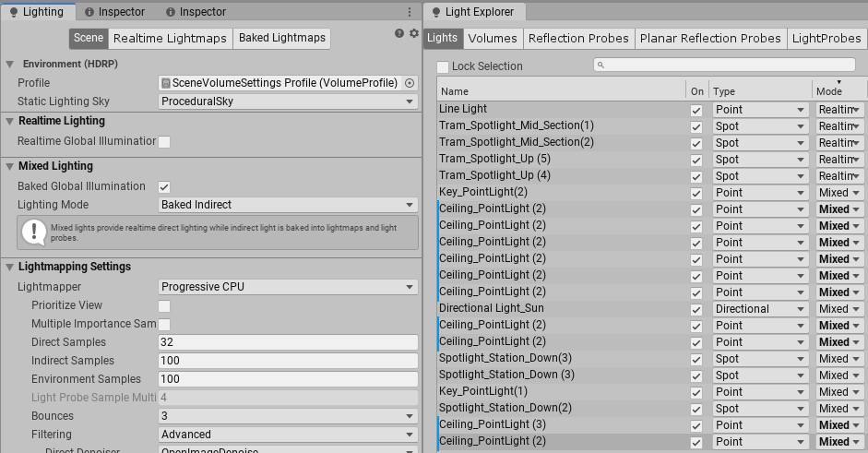Enable Realtime Global Illumination checkbox
The width and height of the screenshot is (868, 453).
[x=164, y=142]
